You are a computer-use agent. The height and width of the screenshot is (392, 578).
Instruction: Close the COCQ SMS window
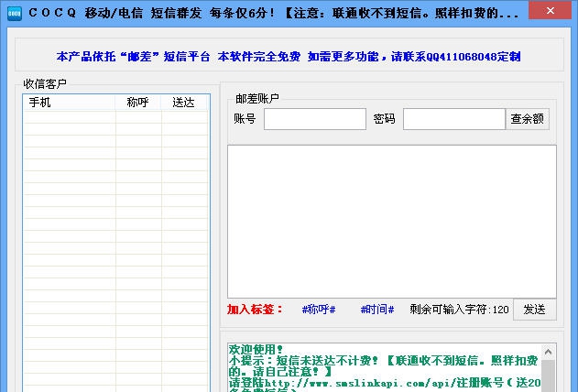[x=550, y=10]
